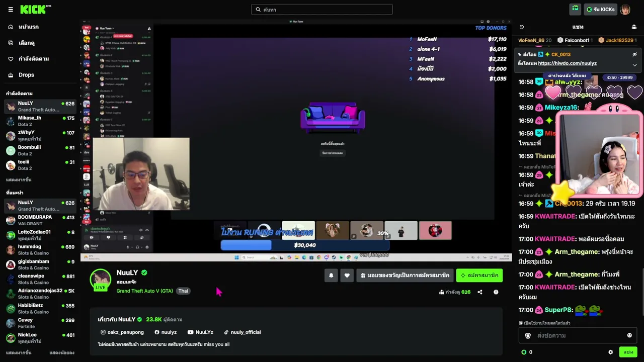Select Boombuiii channel in sidebar
The image size is (644, 362).
tap(40, 150)
